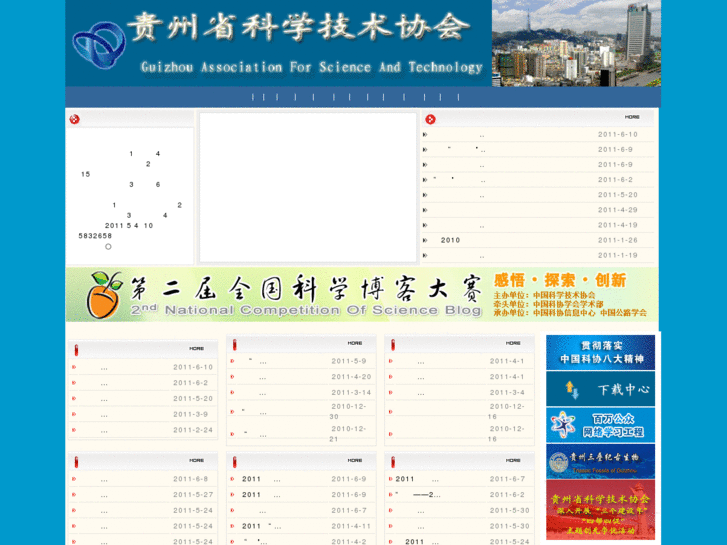This screenshot has width=727, height=545.
Task: Click the red header icon of the panel starting 2011-5-9
Action: coord(235,344)
